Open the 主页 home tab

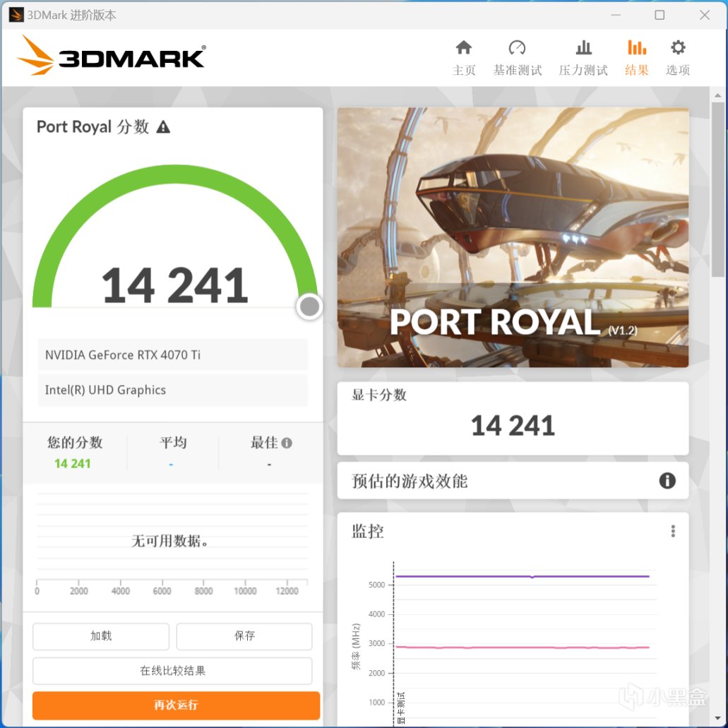click(x=463, y=59)
